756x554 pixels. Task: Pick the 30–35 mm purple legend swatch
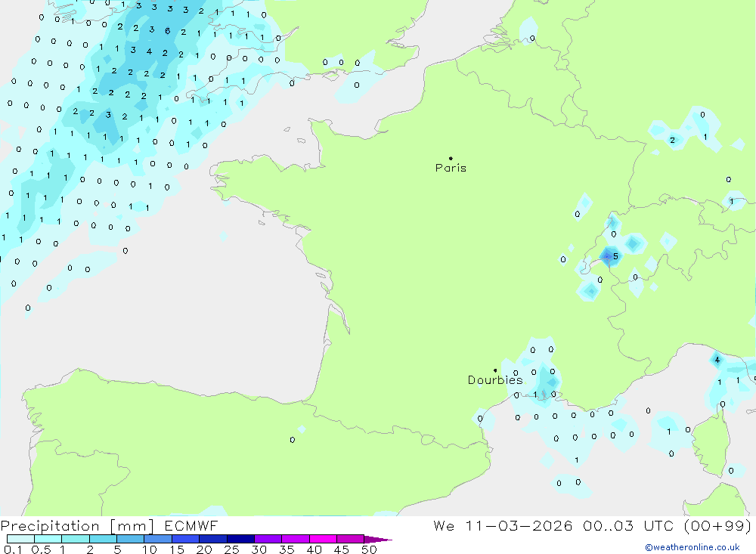click(x=268, y=539)
